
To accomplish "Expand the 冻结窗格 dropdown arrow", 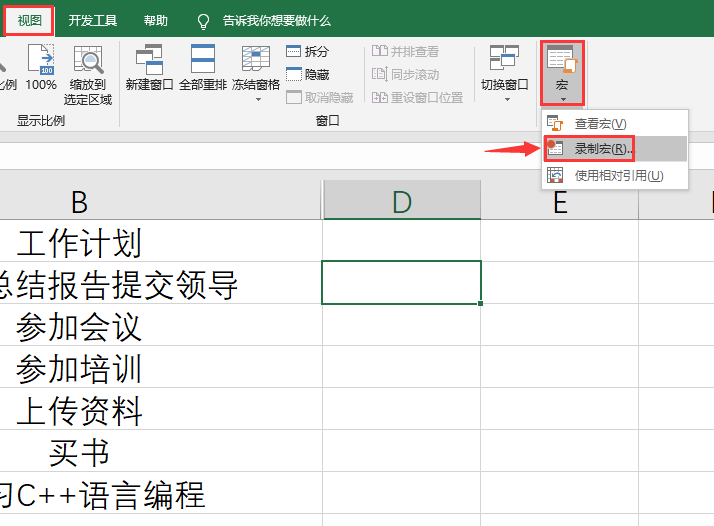I will click(x=258, y=99).
